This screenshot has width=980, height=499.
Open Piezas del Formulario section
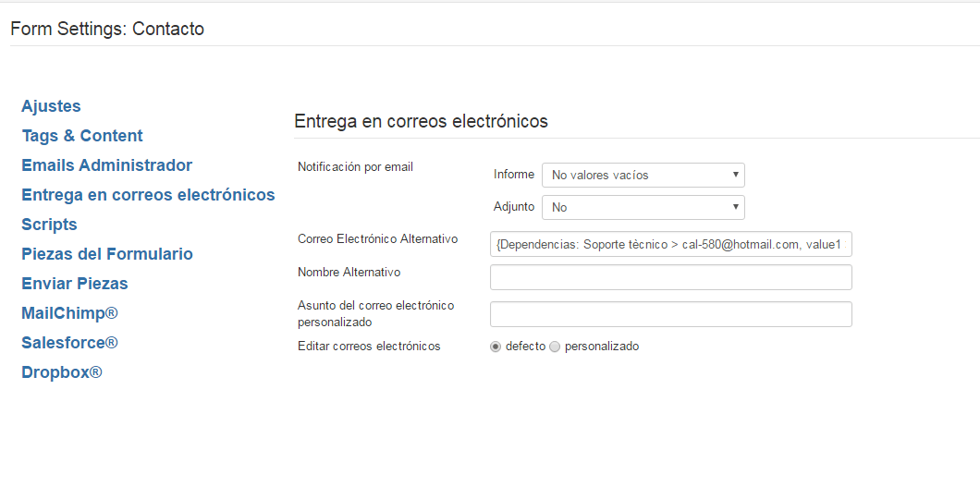(x=107, y=254)
